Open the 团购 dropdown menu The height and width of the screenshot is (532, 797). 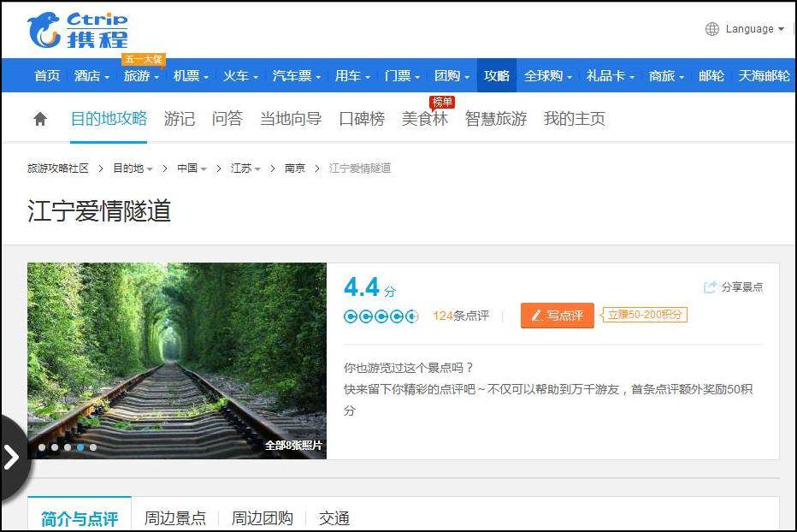coord(452,76)
